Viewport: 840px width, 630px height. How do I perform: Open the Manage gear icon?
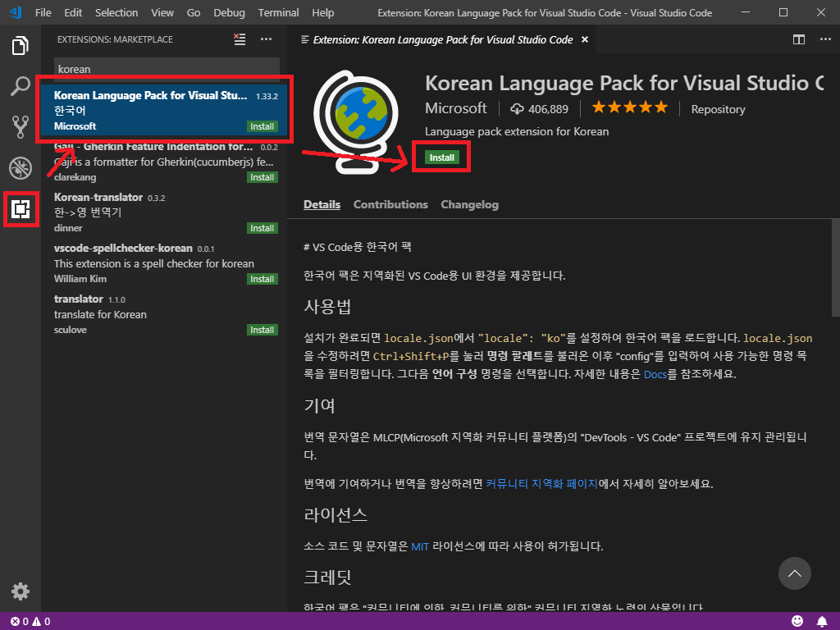point(21,591)
